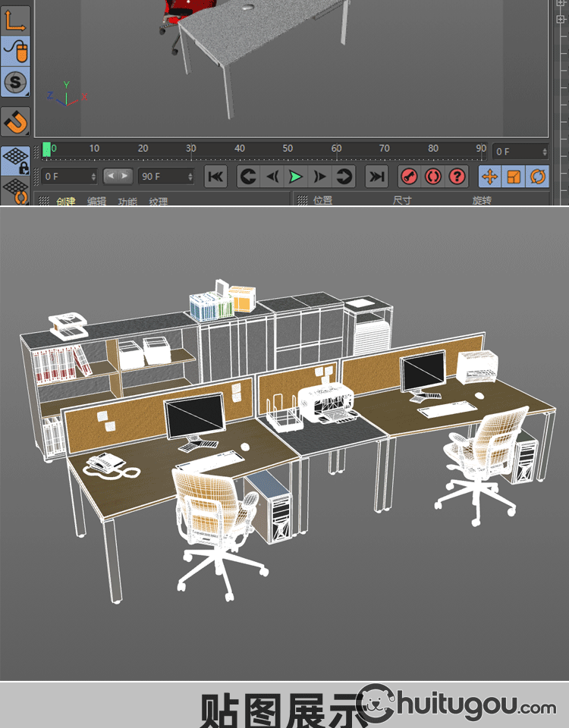This screenshot has height=728, width=569.
Task: Toggle the locked workplane grid icon
Action: [15, 160]
